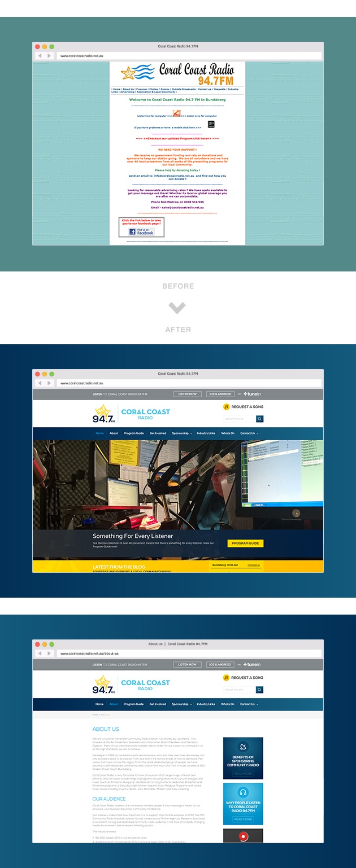Click forward arrow in the About Us browser window
This screenshot has height=868, width=356.
pos(49,654)
